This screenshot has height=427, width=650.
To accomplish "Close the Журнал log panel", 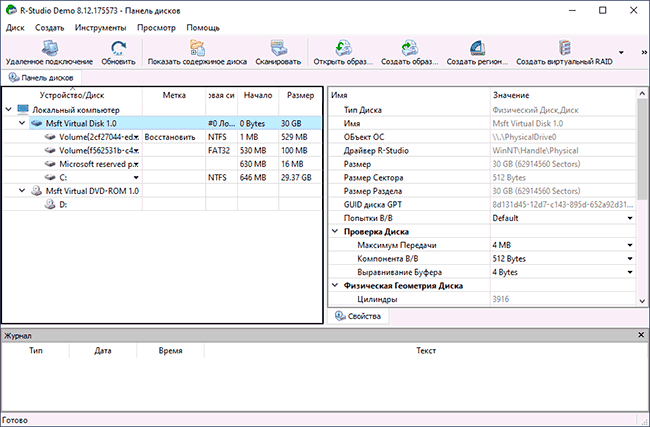I will [x=641, y=335].
